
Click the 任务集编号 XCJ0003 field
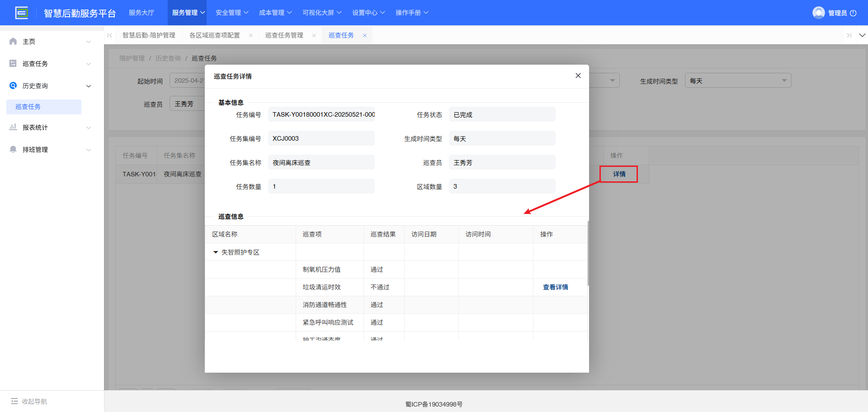coord(321,138)
